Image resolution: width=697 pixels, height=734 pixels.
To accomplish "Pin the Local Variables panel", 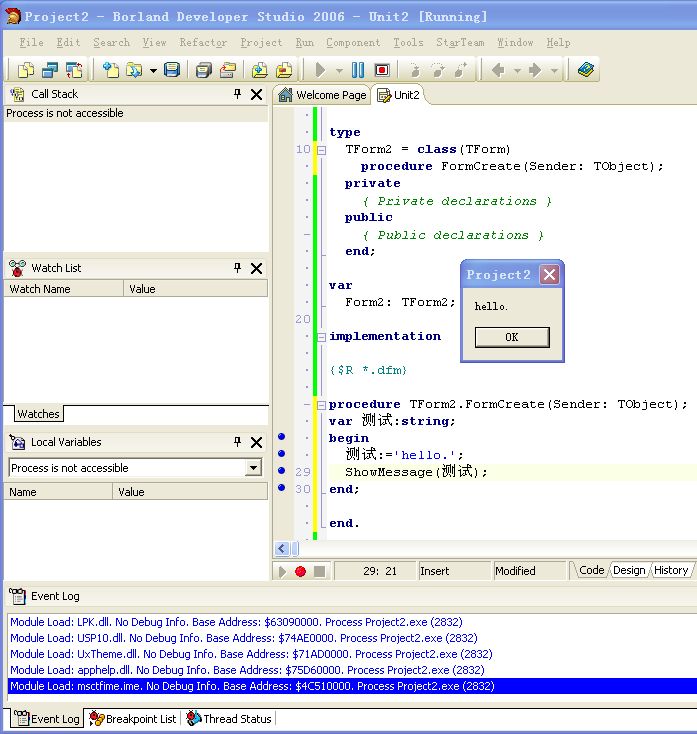I will [x=238, y=442].
